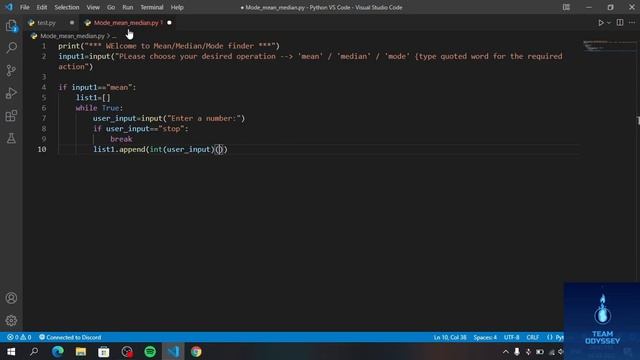The height and width of the screenshot is (360, 640).
Task: Click line number 10 in the gutter
Action: (x=42, y=149)
